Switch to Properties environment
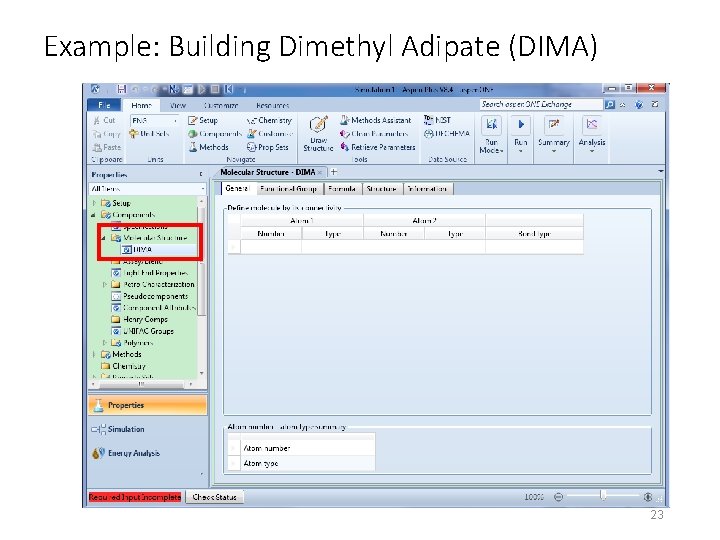The width and height of the screenshot is (720, 540). 147,405
